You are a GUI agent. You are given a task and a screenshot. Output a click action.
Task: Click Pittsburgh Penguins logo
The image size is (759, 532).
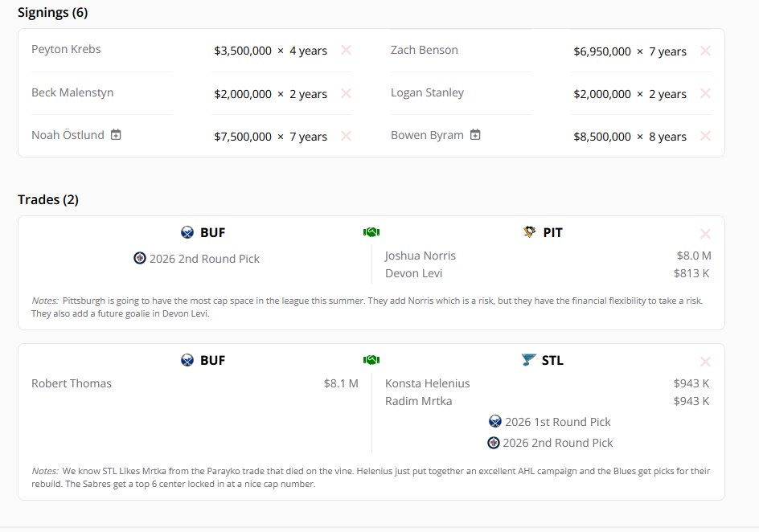[x=530, y=231]
